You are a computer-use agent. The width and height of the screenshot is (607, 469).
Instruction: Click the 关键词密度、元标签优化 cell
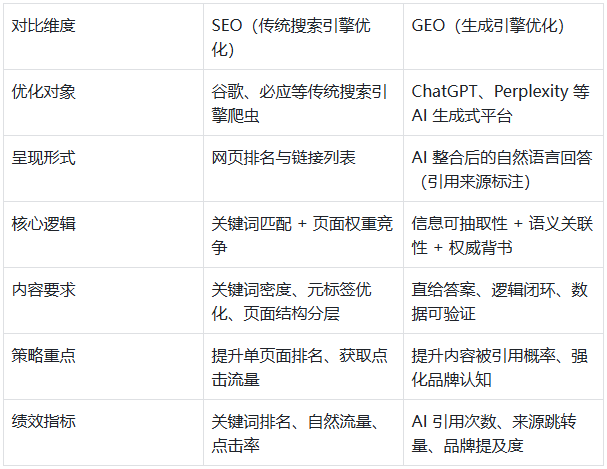292,301
